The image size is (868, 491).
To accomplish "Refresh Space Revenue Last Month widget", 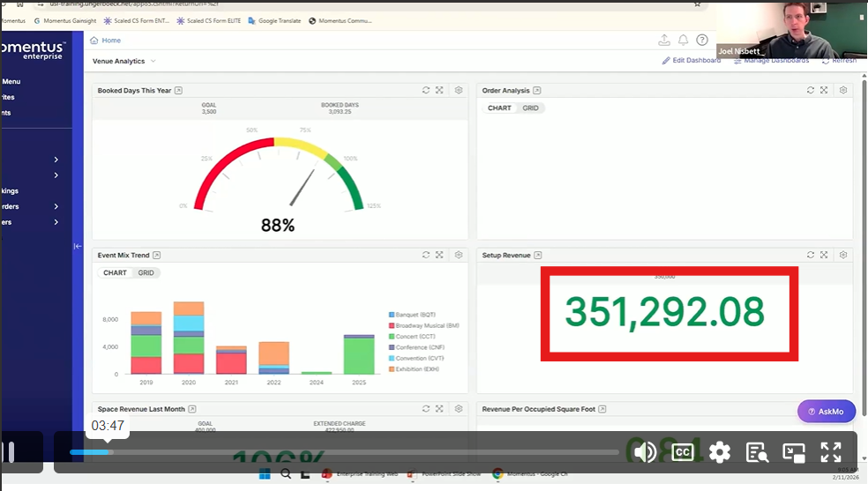I will (x=426, y=409).
